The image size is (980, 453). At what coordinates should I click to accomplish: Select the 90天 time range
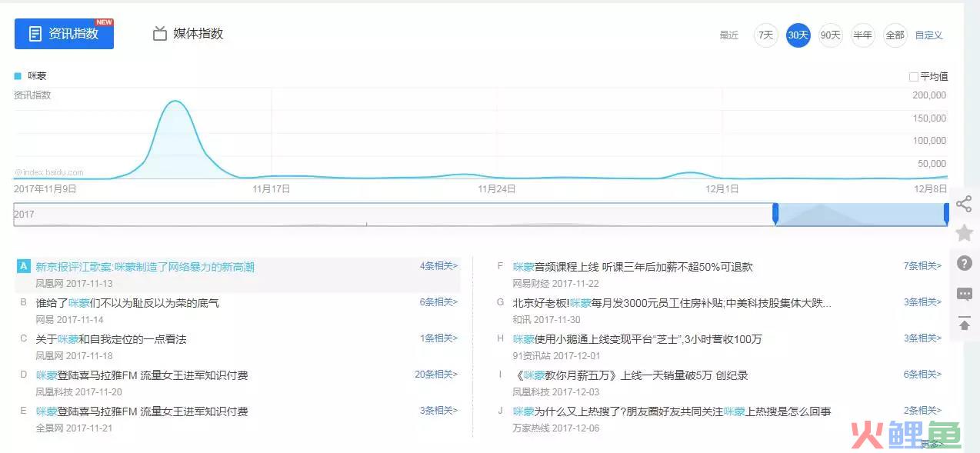click(831, 35)
